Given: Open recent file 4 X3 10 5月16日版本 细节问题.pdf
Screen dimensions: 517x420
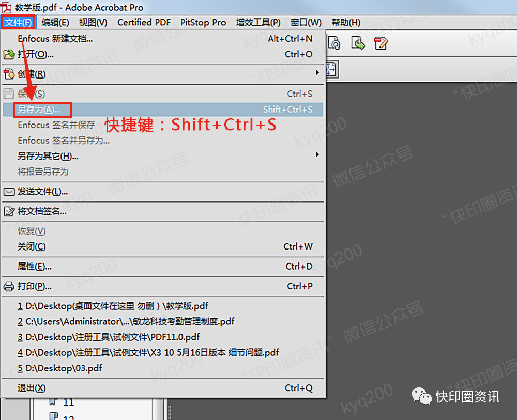Looking at the screenshot, I should (163, 353).
